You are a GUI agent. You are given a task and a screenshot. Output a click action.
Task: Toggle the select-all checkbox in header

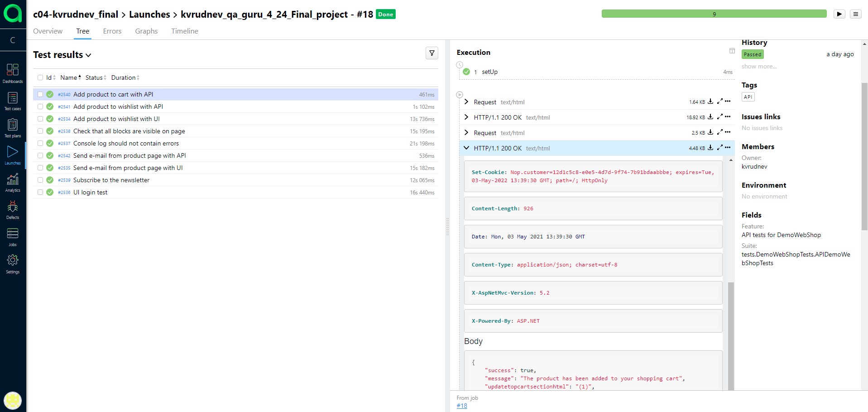[40, 78]
